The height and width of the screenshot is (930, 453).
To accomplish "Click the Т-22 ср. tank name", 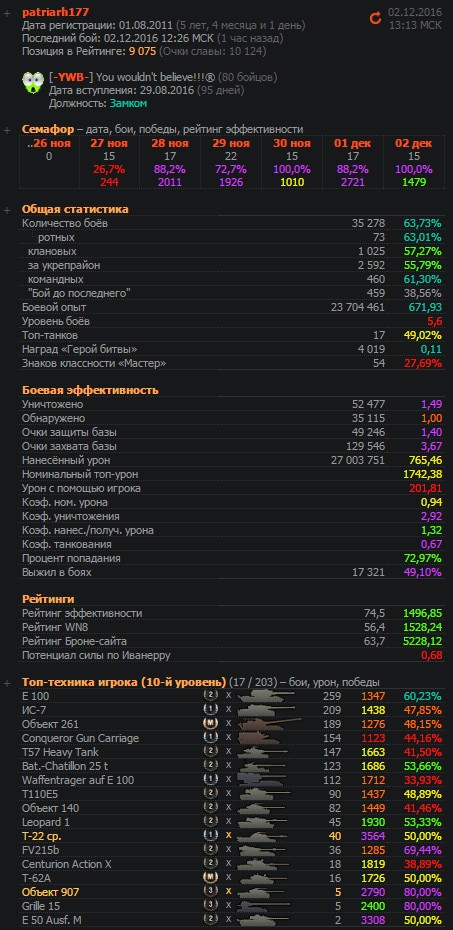I will click(x=42, y=836).
